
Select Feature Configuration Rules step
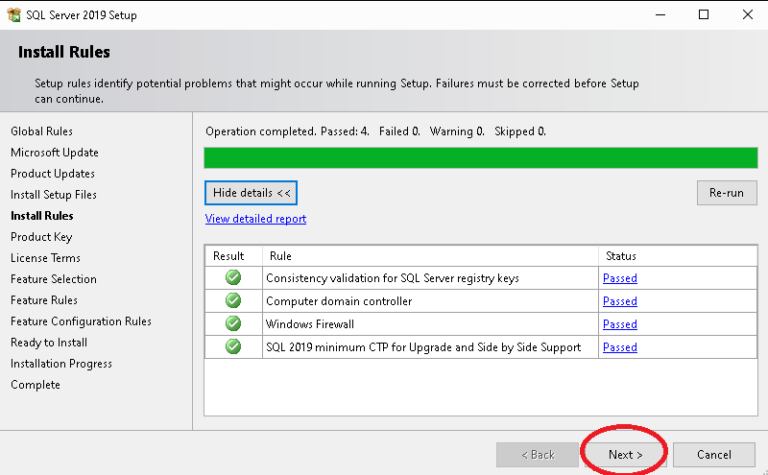point(81,321)
